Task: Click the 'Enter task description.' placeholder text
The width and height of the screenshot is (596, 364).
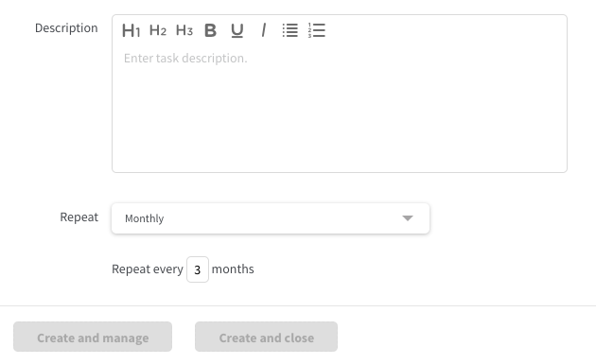Action: click(x=185, y=58)
